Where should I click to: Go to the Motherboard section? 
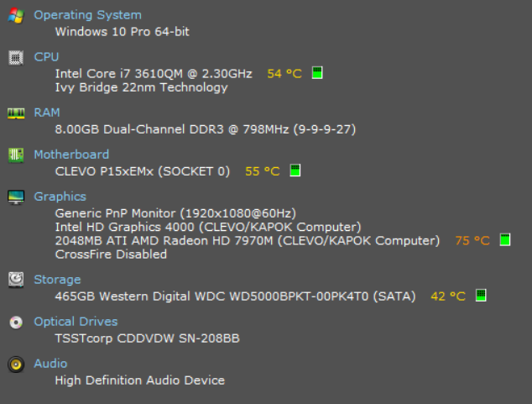(71, 155)
